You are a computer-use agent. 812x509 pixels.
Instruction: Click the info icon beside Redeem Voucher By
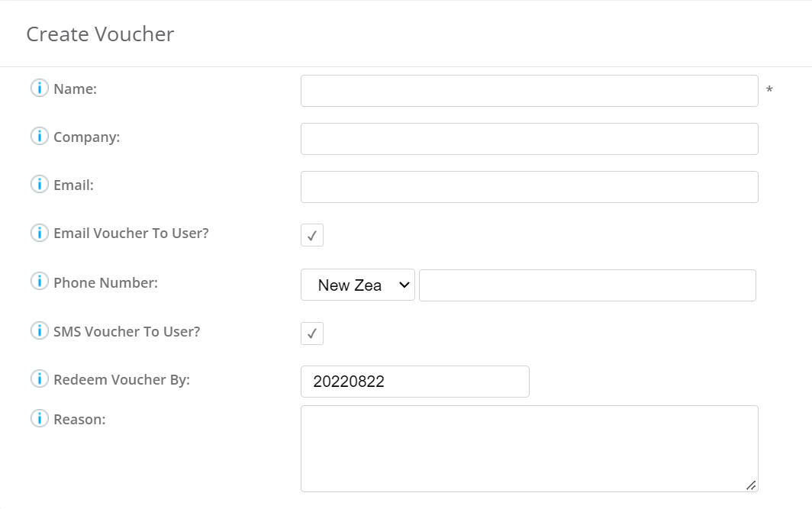(39, 379)
